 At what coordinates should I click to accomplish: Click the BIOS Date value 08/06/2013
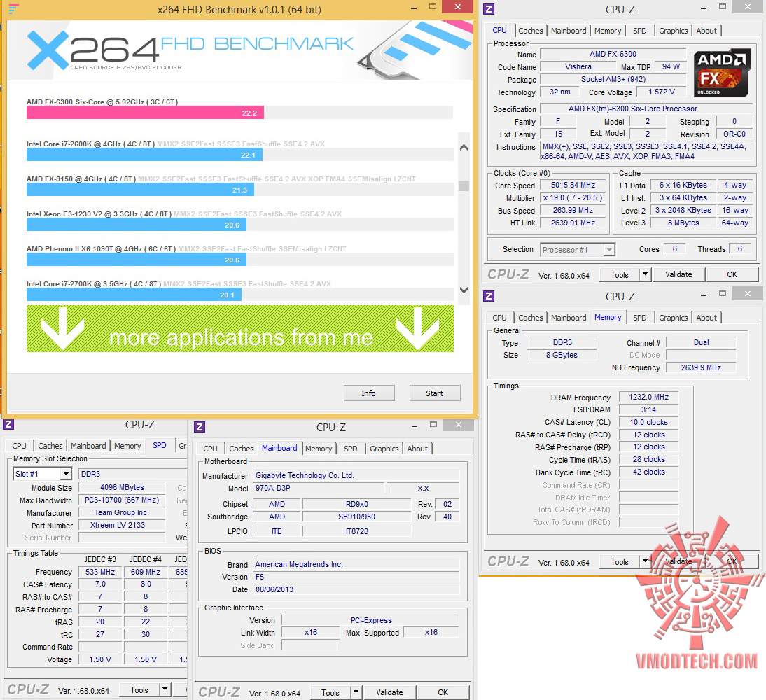click(x=356, y=589)
